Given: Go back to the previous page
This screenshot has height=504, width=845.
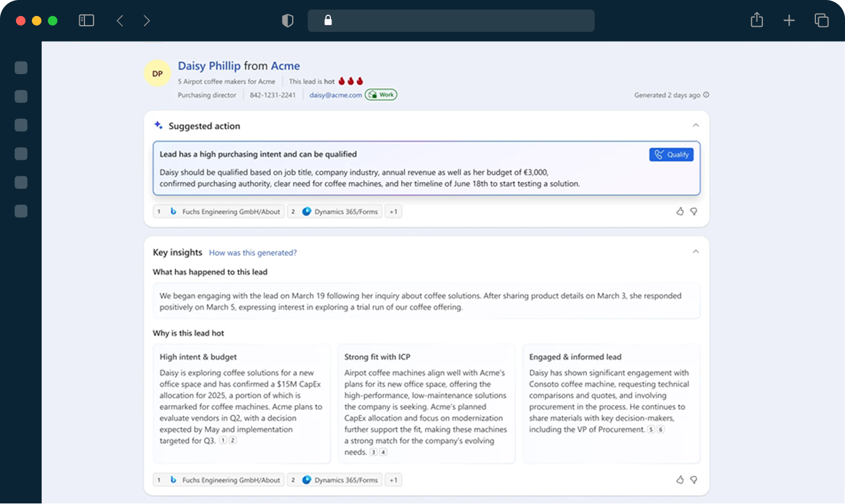Looking at the screenshot, I should point(120,21).
